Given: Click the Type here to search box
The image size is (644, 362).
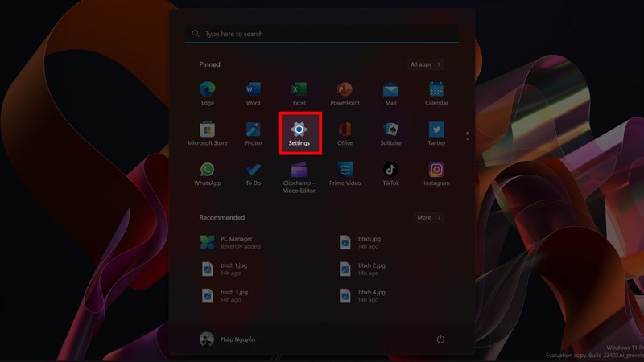Looking at the screenshot, I should (322, 34).
